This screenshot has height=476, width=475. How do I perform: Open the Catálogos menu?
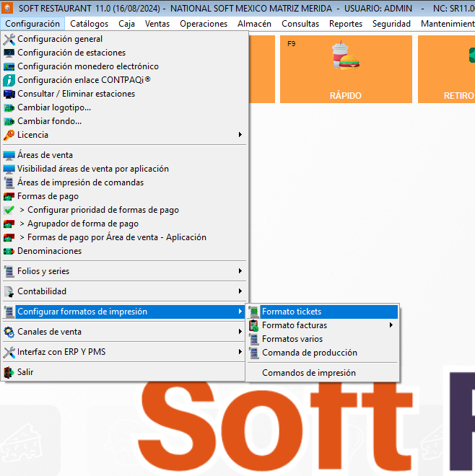pos(89,24)
